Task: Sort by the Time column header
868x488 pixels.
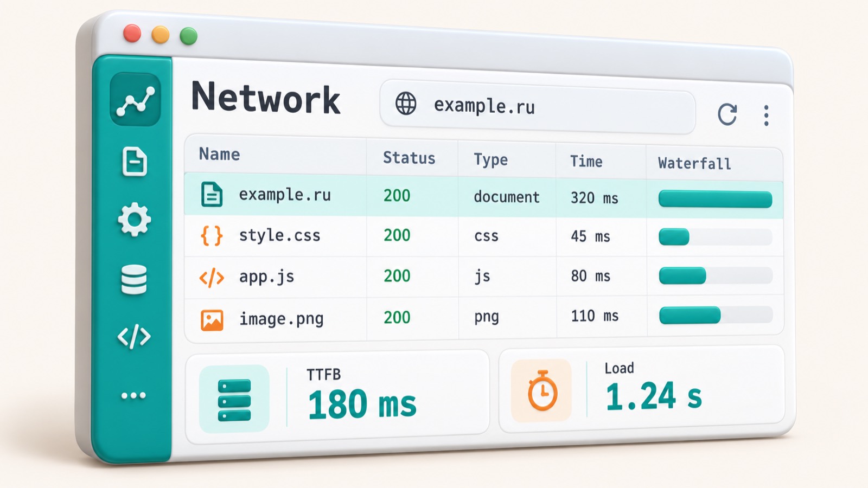Action: click(586, 161)
